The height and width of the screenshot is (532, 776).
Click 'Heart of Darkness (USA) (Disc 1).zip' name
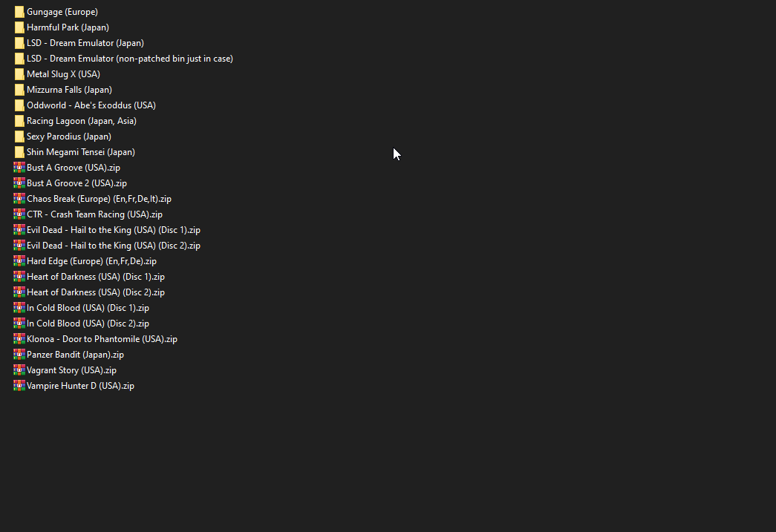coord(96,276)
